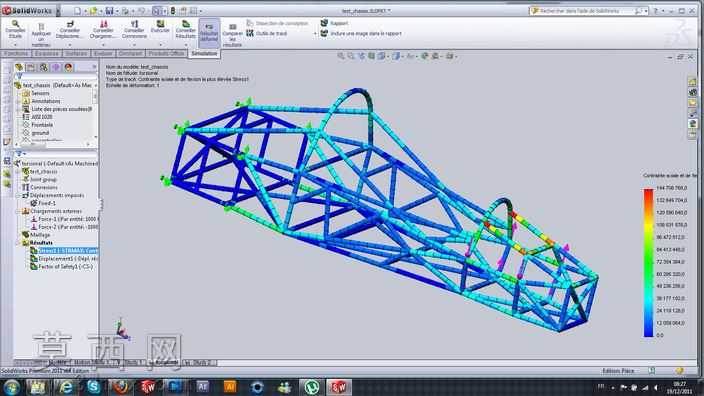This screenshot has width=704, height=396.
Task: Open the Conseiller Étude advisor tool
Action: click(15, 29)
